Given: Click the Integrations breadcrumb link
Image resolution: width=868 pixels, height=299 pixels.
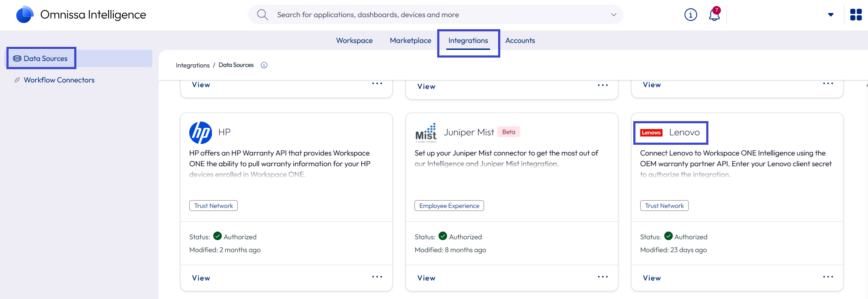Looking at the screenshot, I should tap(193, 65).
